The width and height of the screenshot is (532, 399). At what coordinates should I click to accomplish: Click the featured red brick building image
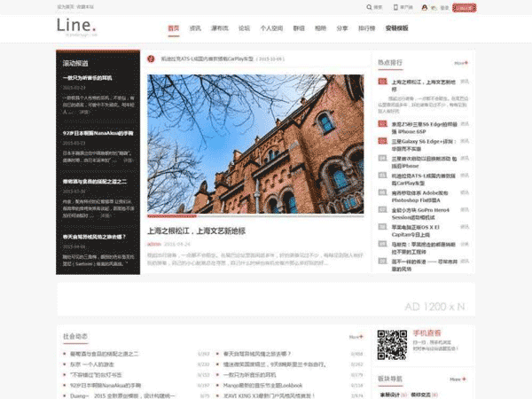[255, 144]
